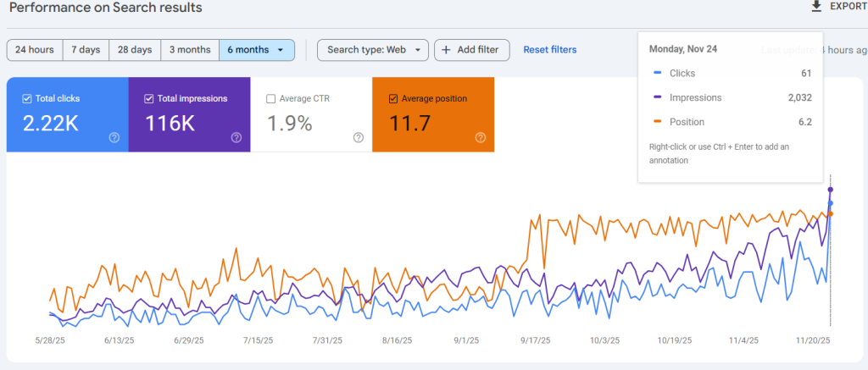Click help icon on Total impressions card

point(236,138)
